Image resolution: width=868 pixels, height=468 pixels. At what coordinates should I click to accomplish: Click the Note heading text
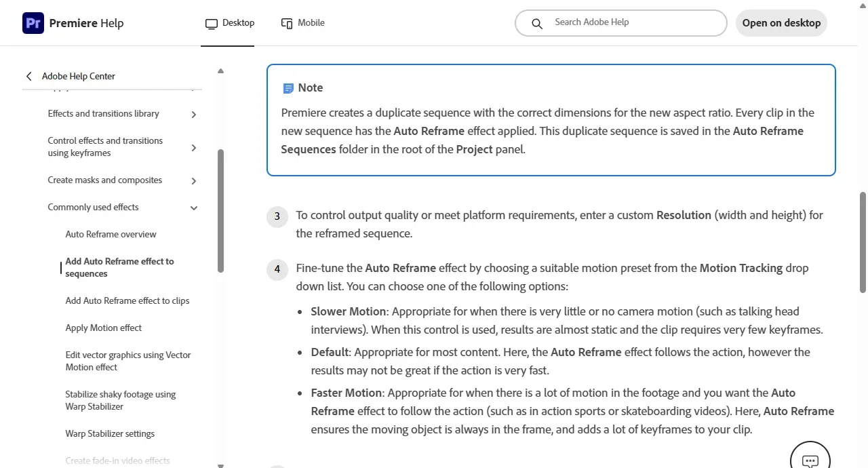[x=311, y=88]
